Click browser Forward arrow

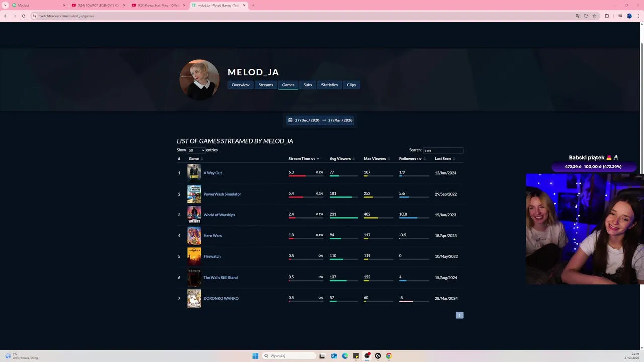click(x=14, y=16)
